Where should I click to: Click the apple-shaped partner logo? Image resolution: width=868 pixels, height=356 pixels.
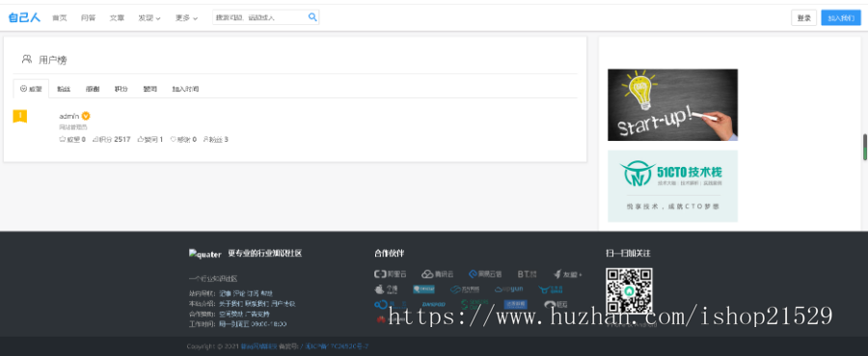(386, 289)
